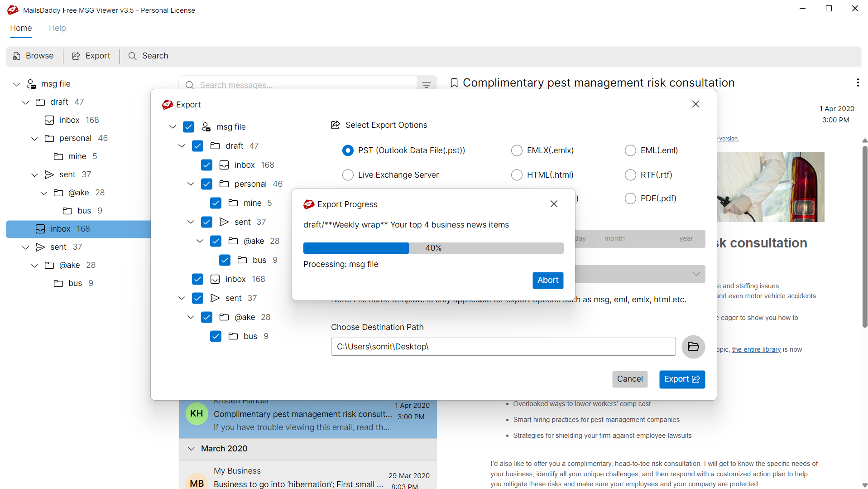
Task: Select EMLX export option
Action: tap(517, 150)
